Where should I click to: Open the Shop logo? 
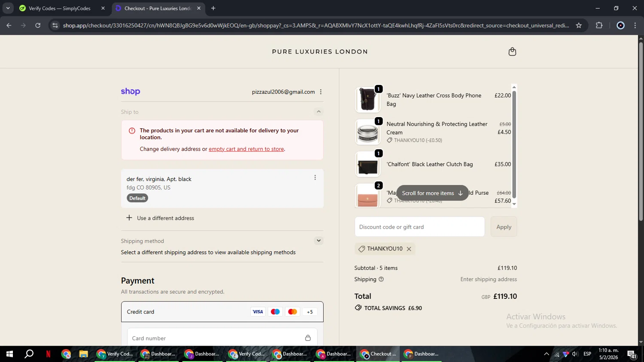131,91
